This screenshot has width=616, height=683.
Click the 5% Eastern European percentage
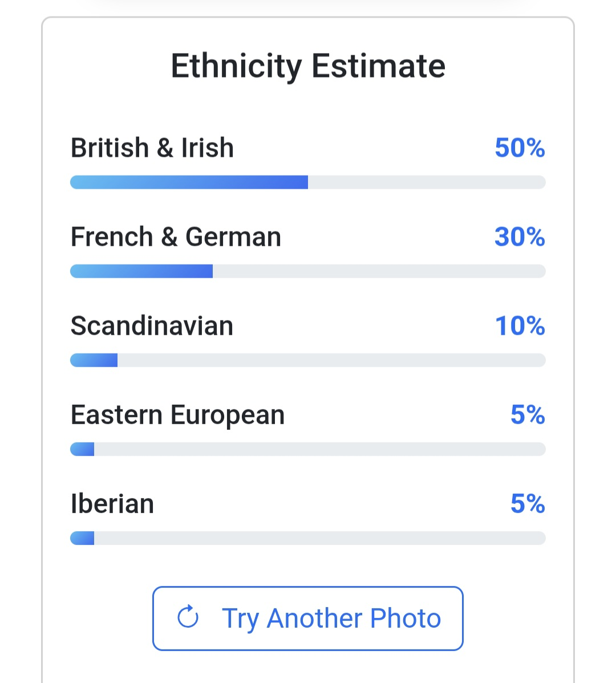528,415
